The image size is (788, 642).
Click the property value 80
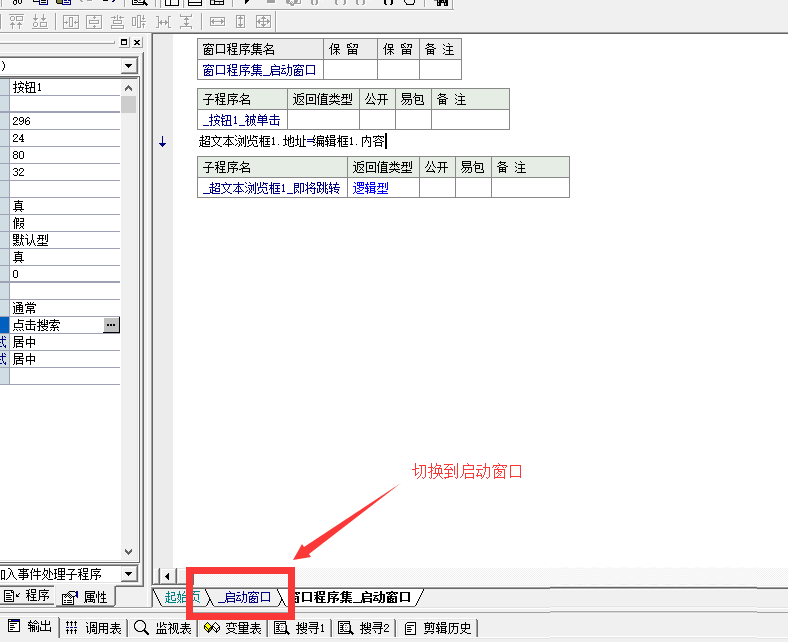[65, 155]
